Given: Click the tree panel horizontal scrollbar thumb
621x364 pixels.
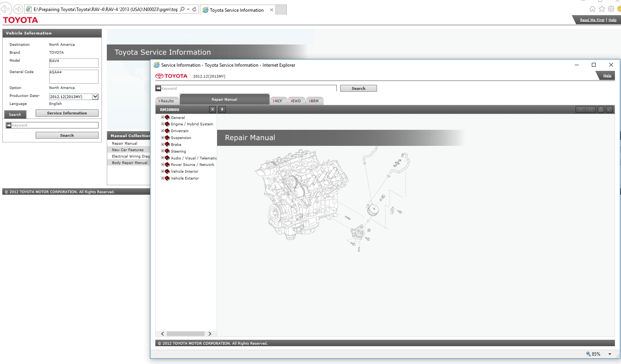Looking at the screenshot, I should pos(186,334).
